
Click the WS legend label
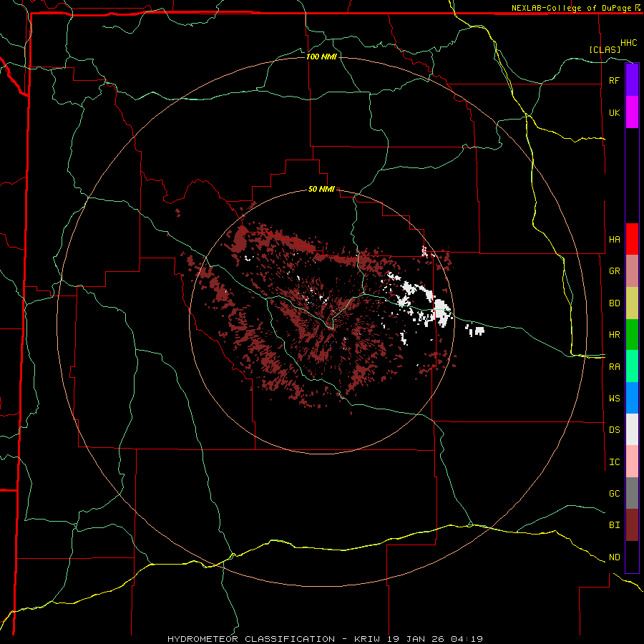tap(614, 398)
